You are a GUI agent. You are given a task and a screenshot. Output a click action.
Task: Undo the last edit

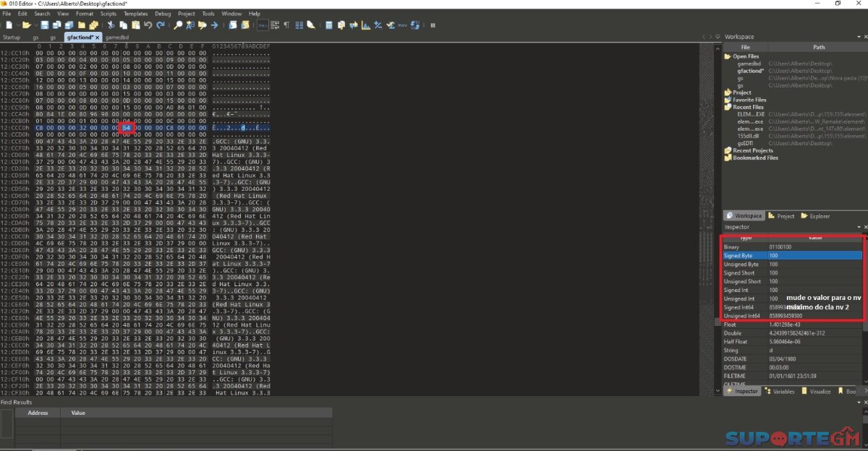coord(148,25)
